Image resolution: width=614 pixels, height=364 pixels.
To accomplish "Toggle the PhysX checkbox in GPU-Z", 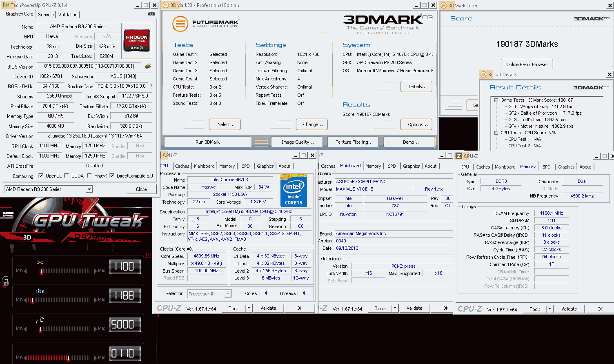I will point(89,176).
